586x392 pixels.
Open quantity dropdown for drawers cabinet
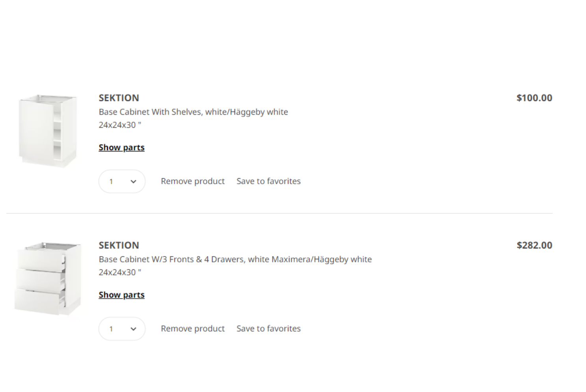pos(122,329)
